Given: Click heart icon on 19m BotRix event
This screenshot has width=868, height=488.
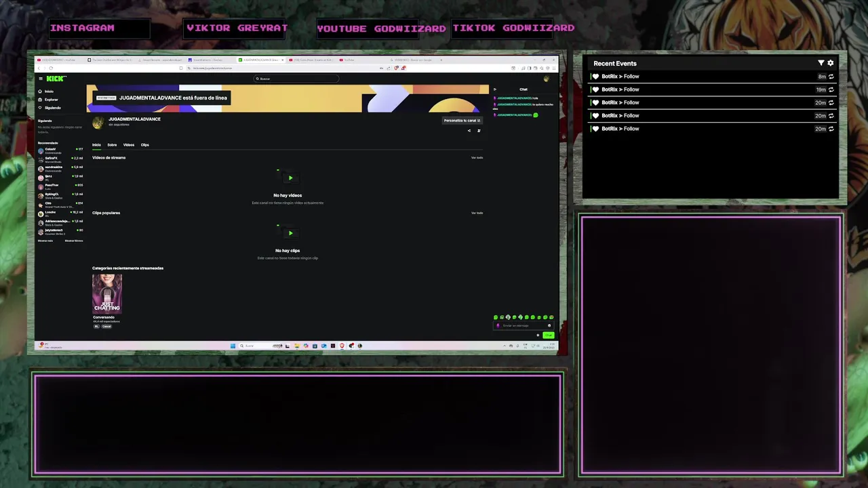Looking at the screenshot, I should (595, 89).
